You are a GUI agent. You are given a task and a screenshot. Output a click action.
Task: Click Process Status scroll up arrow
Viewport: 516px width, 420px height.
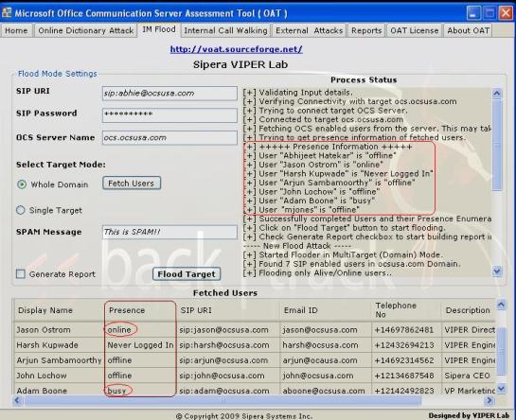tap(497, 94)
